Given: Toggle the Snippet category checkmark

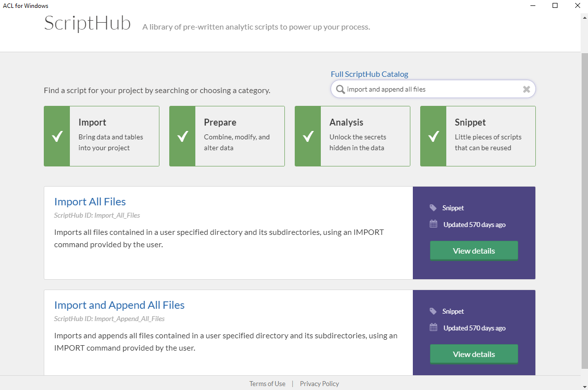Looking at the screenshot, I should coord(433,136).
